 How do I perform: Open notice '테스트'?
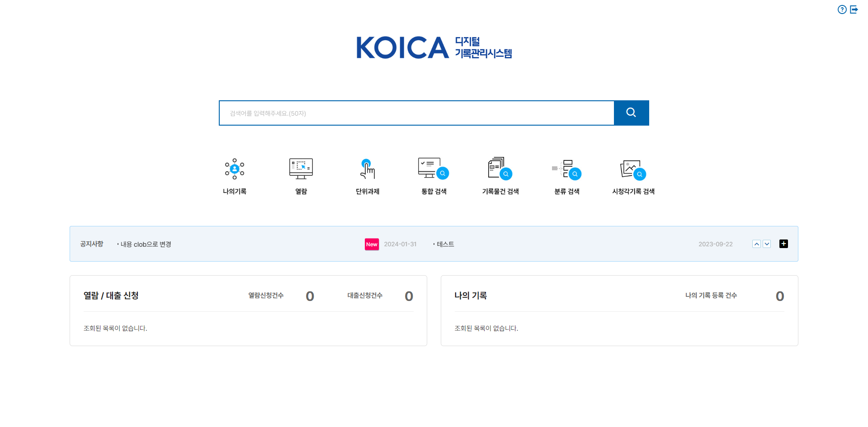pyautogui.click(x=445, y=244)
